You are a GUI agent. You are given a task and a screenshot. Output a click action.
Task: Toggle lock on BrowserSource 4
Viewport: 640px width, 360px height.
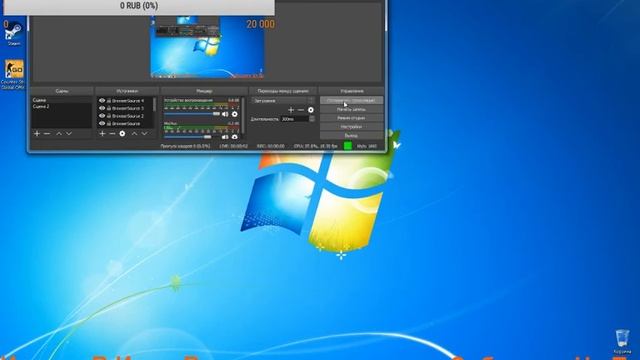(109, 100)
